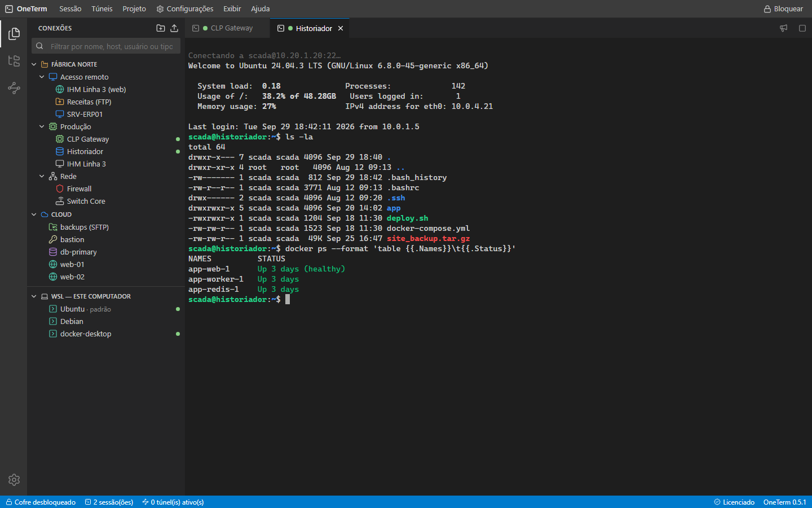Switch to the CLP Gateway tab

227,28
